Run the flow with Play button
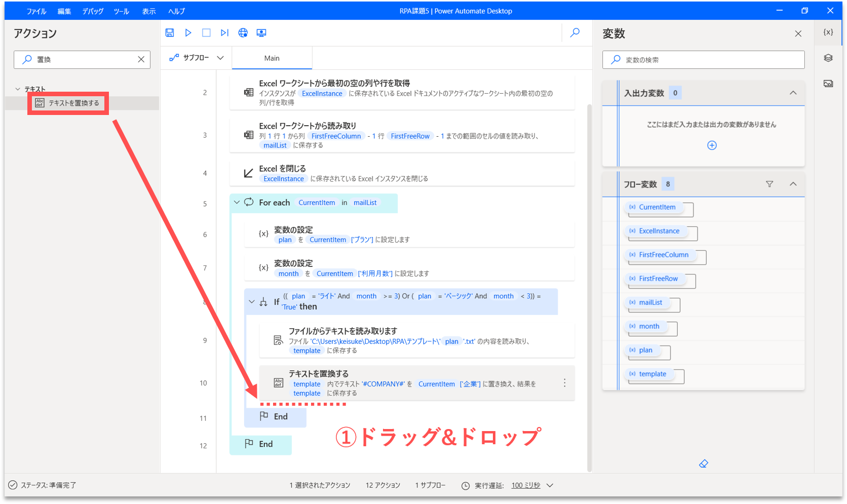 188,33
